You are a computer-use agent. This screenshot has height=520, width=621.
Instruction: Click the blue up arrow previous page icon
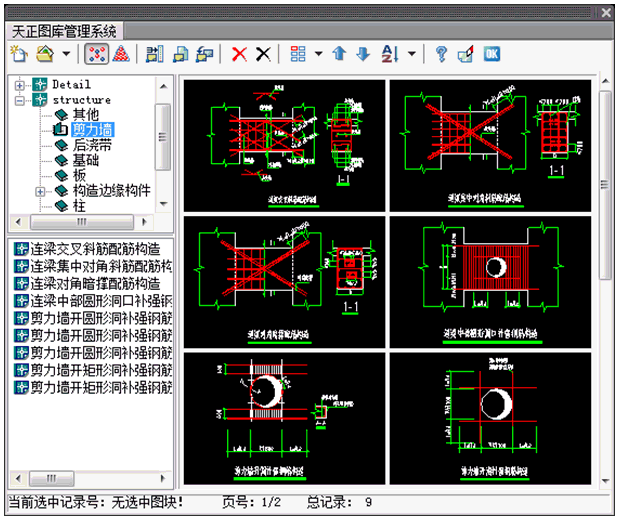coord(339,53)
